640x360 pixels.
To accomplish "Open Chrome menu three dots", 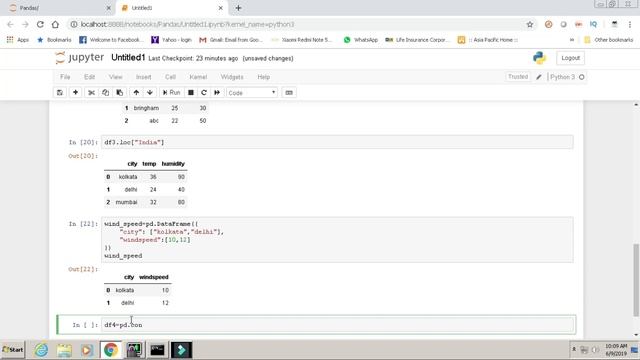I will (630, 24).
